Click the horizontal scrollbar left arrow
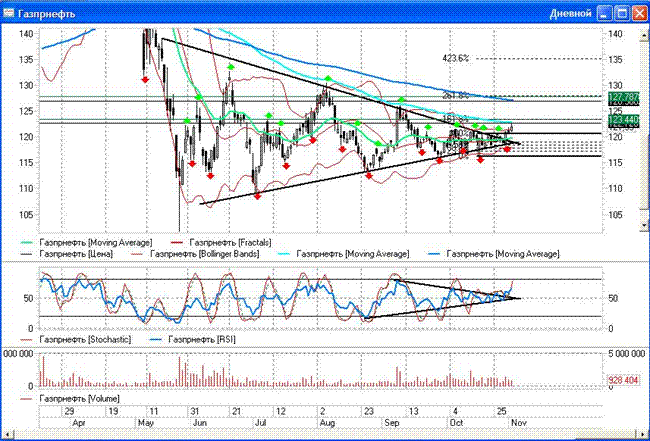Viewport: 650px width, 441px height. tap(7, 434)
